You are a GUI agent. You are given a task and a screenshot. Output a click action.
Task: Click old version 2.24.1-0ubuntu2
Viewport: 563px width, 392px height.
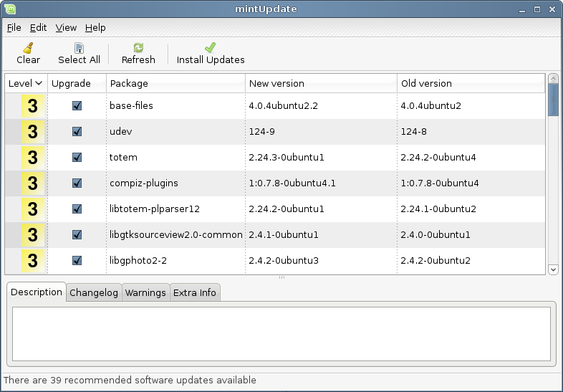tap(438, 209)
